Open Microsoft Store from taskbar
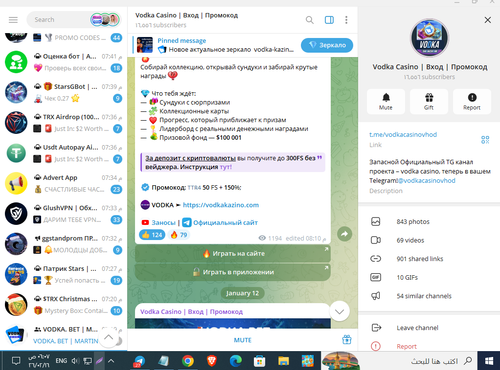 pyautogui.click(x=259, y=361)
